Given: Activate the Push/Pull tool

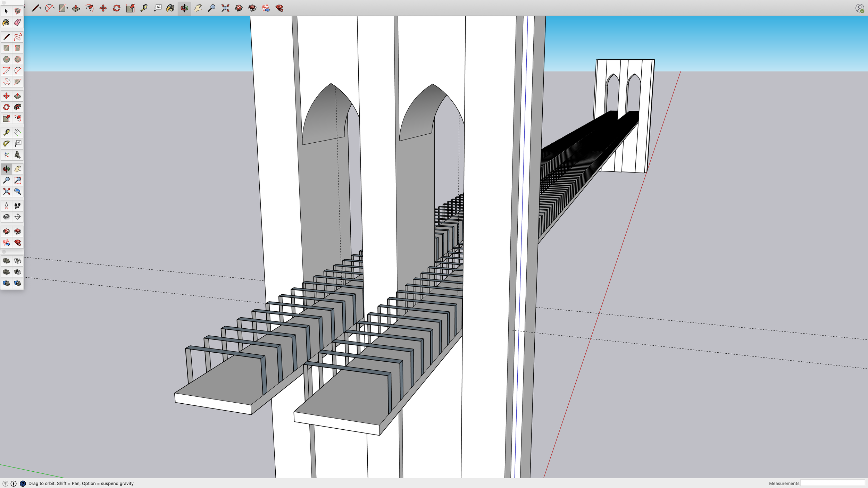Looking at the screenshot, I should (x=17, y=95).
